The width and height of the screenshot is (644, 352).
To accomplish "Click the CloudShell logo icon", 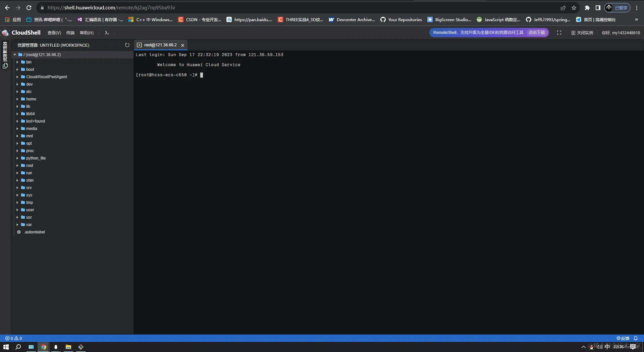I will click(x=5, y=33).
